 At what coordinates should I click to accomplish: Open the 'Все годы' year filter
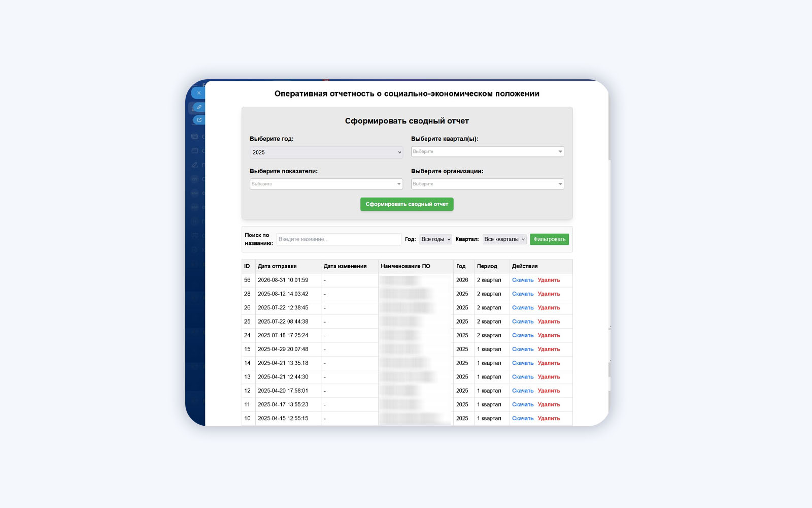[x=435, y=239]
